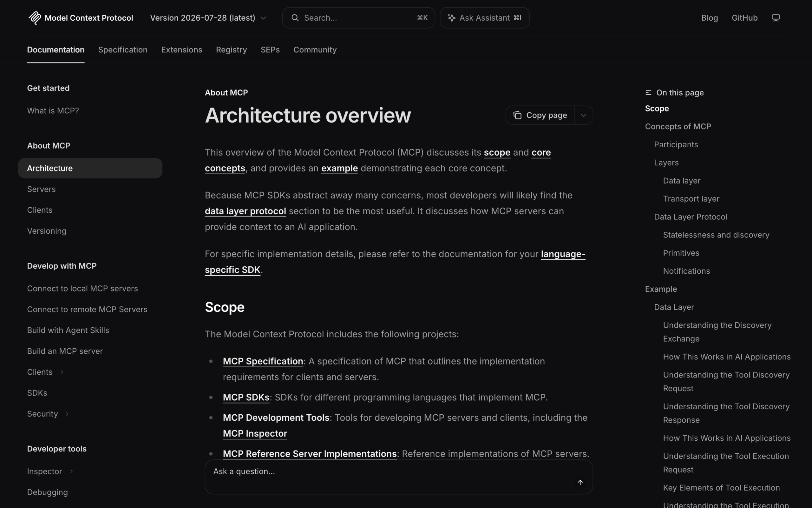Open the Community tab
The height and width of the screenshot is (508, 812).
[x=315, y=50]
